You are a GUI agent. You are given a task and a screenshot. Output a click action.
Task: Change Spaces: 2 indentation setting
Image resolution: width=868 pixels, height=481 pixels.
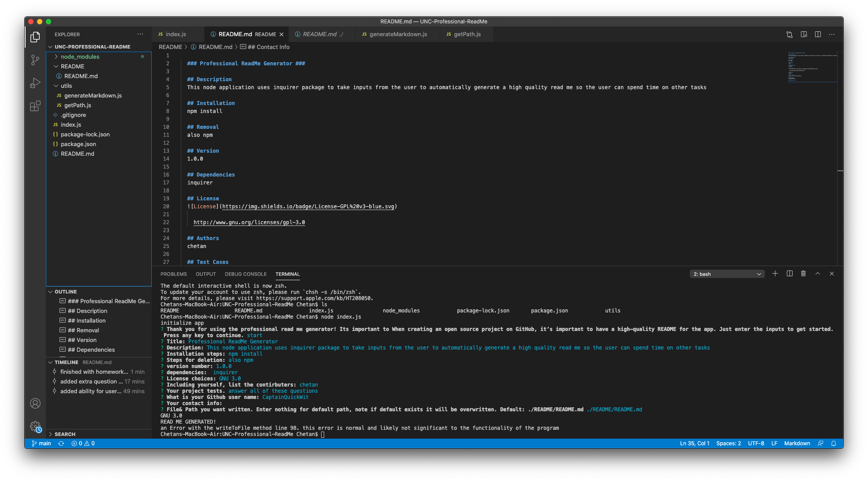(729, 443)
